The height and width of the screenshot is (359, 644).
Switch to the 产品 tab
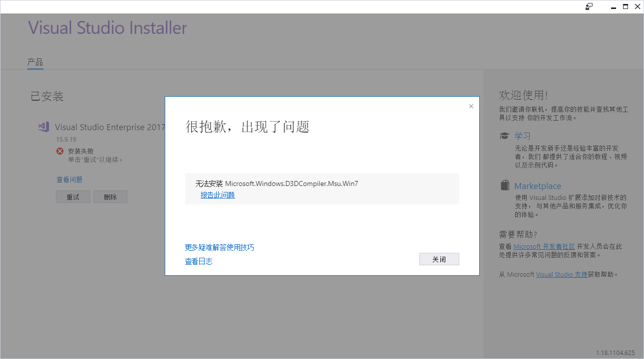[x=35, y=62]
